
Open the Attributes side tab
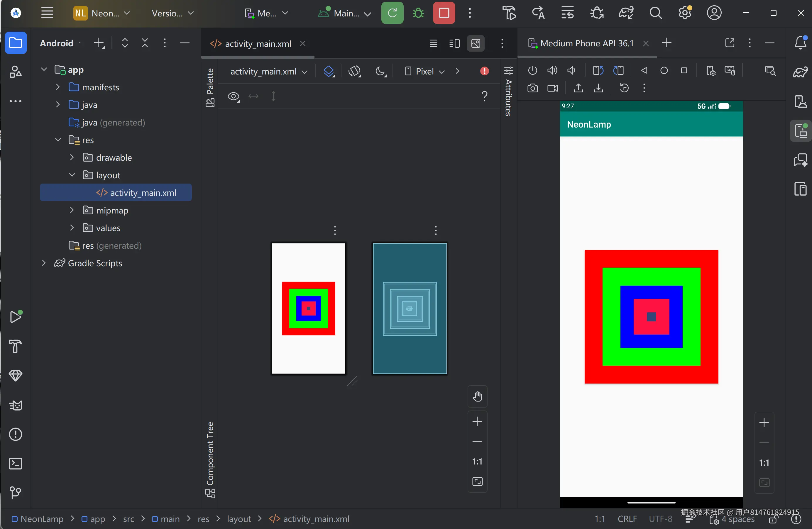(508, 91)
